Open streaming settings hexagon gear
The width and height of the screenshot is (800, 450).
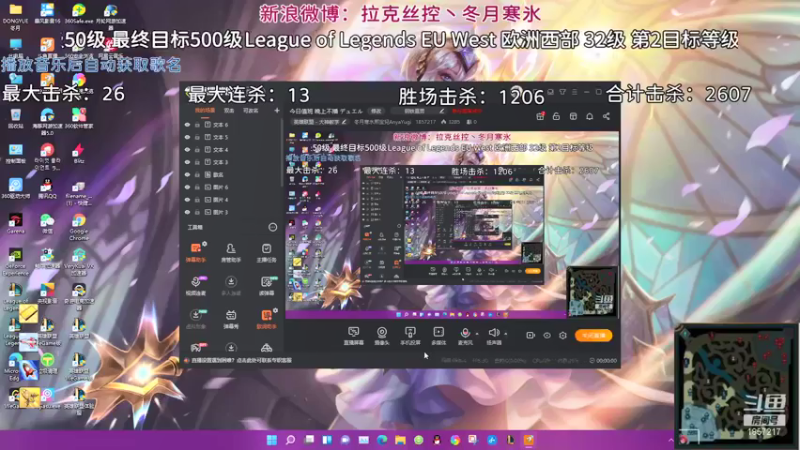tap(563, 335)
